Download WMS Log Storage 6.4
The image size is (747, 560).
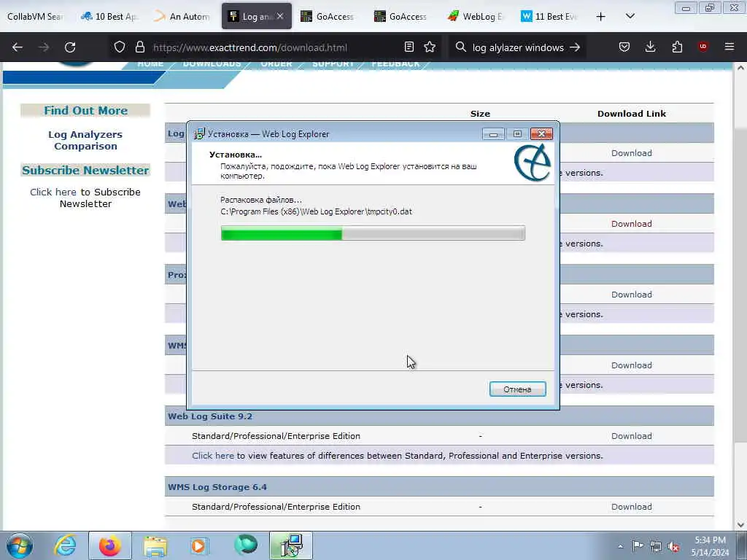point(631,507)
